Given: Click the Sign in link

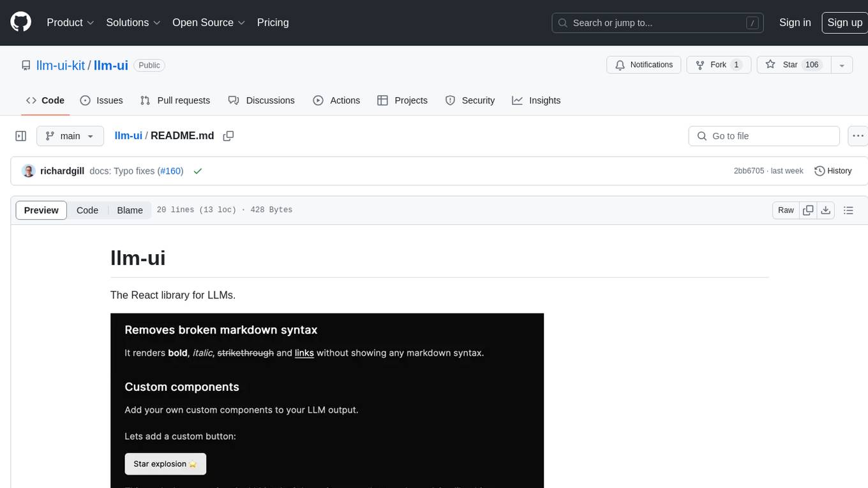Looking at the screenshot, I should 795,22.
